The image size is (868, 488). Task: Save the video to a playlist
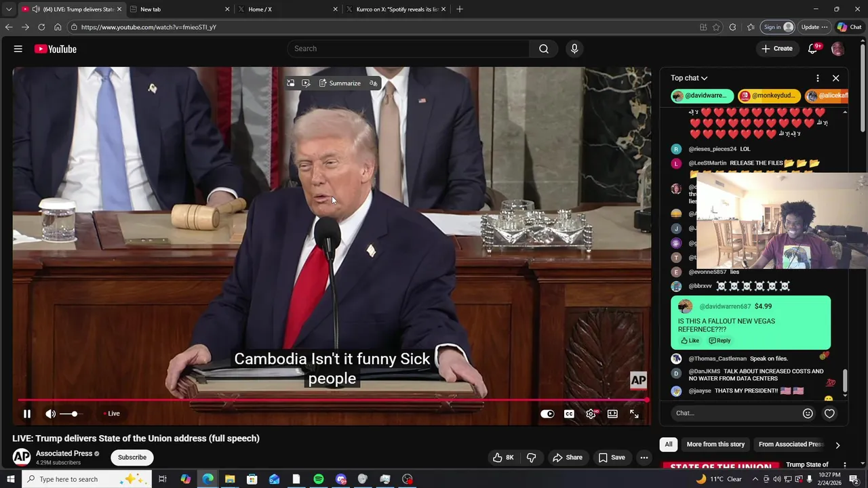click(612, 457)
